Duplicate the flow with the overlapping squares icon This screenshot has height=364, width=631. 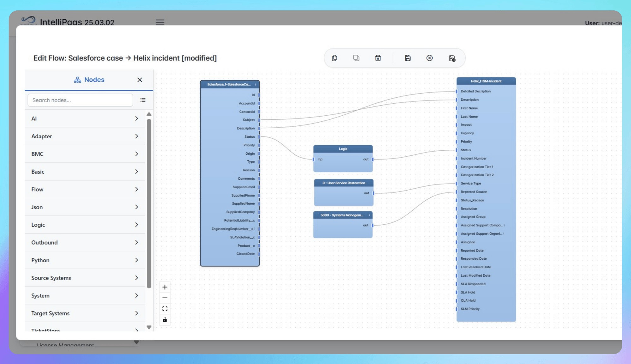pyautogui.click(x=356, y=58)
